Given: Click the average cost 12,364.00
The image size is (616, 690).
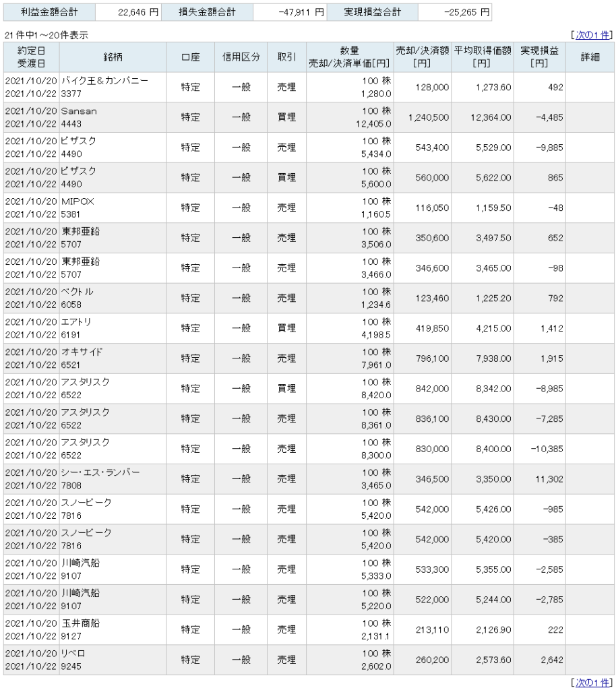Looking at the screenshot, I should (x=491, y=117).
